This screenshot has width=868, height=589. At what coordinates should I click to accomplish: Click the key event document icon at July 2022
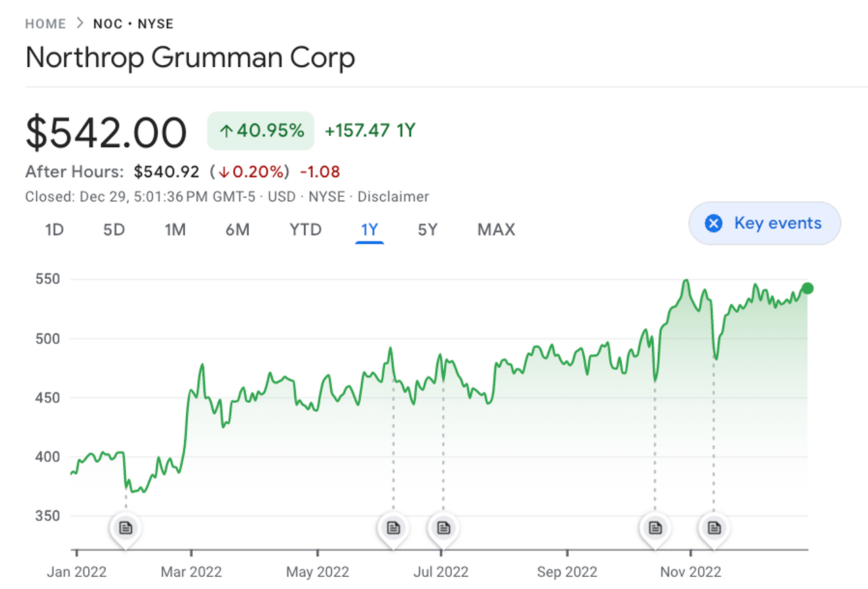pos(443,527)
